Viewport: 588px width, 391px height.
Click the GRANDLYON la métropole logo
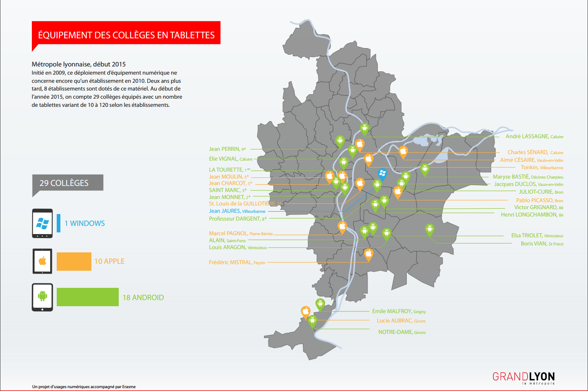click(x=524, y=378)
